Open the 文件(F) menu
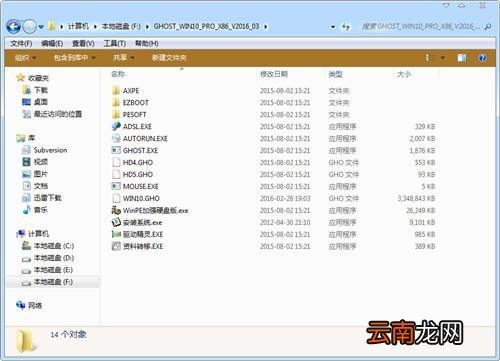 [21, 43]
